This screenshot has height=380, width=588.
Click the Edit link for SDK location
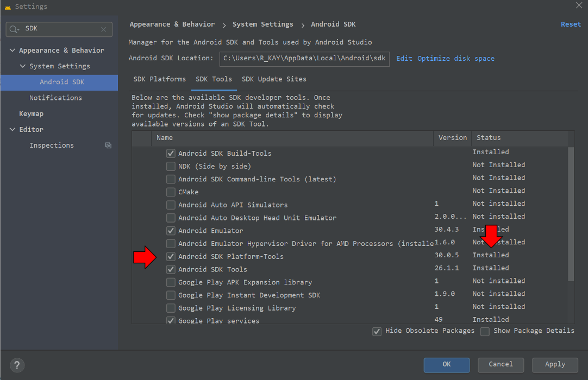[404, 59]
